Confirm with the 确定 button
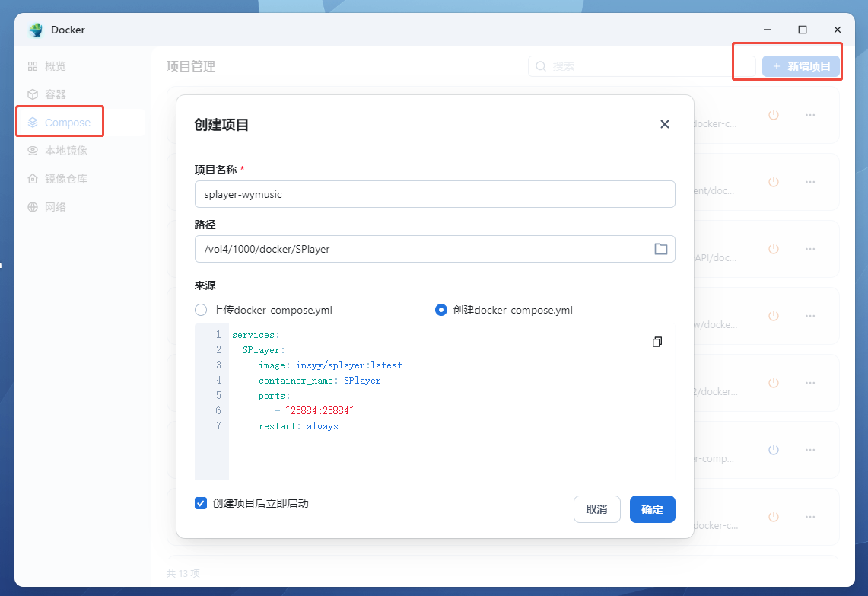Image resolution: width=868 pixels, height=596 pixels. 652,509
